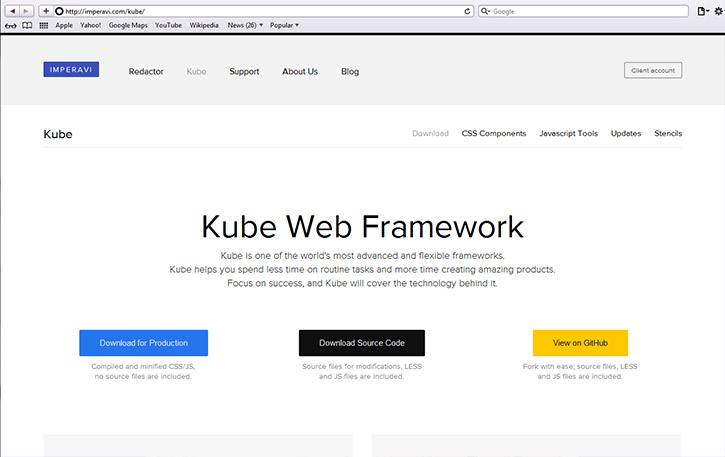Open Redactor in the site navigation

(x=146, y=72)
